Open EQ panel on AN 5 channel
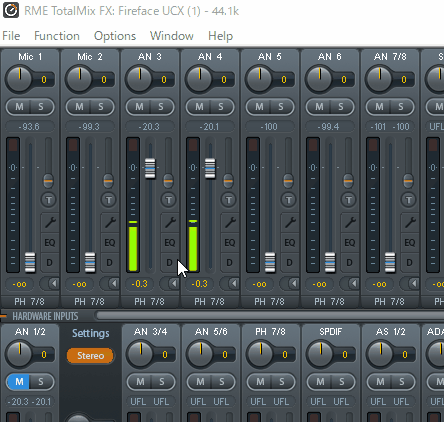 point(290,242)
